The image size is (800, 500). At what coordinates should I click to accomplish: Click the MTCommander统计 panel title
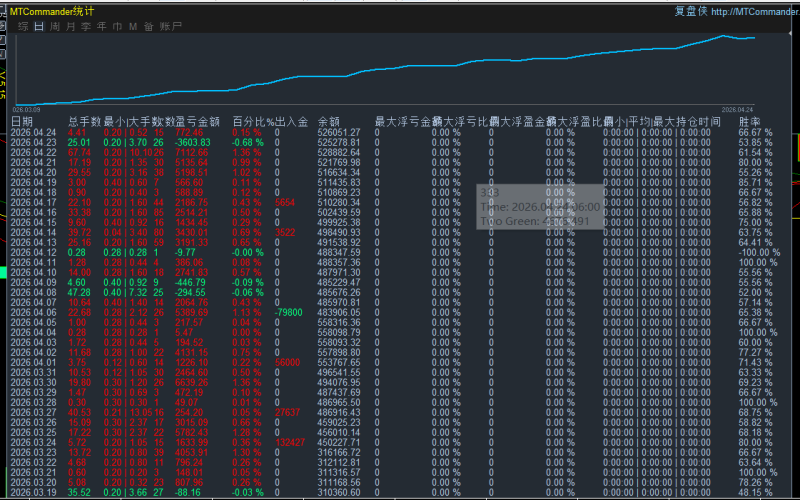tap(52, 11)
